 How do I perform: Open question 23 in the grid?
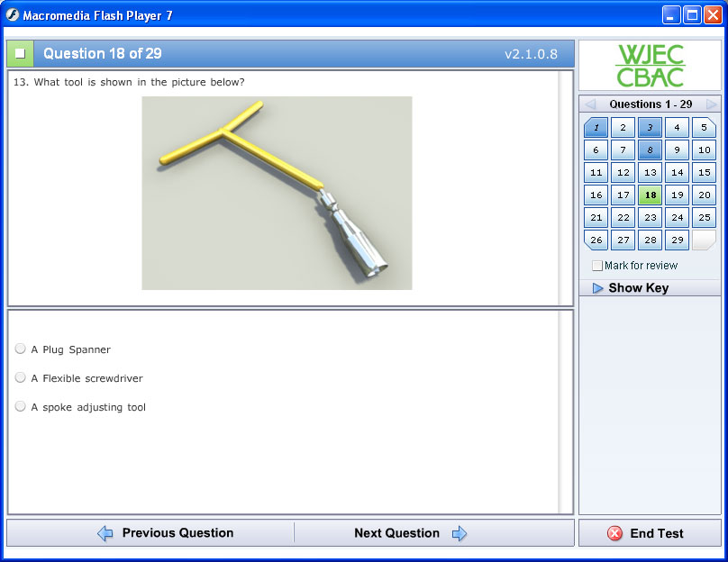coord(650,218)
